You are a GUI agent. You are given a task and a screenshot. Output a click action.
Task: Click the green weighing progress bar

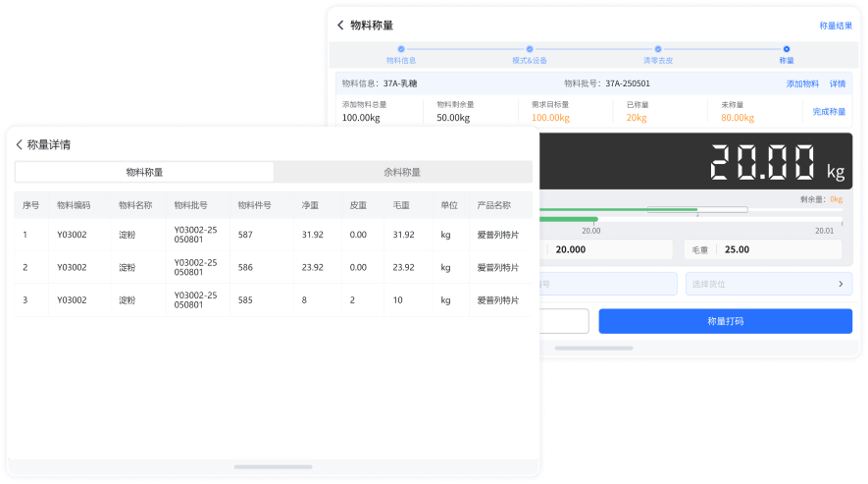click(569, 219)
